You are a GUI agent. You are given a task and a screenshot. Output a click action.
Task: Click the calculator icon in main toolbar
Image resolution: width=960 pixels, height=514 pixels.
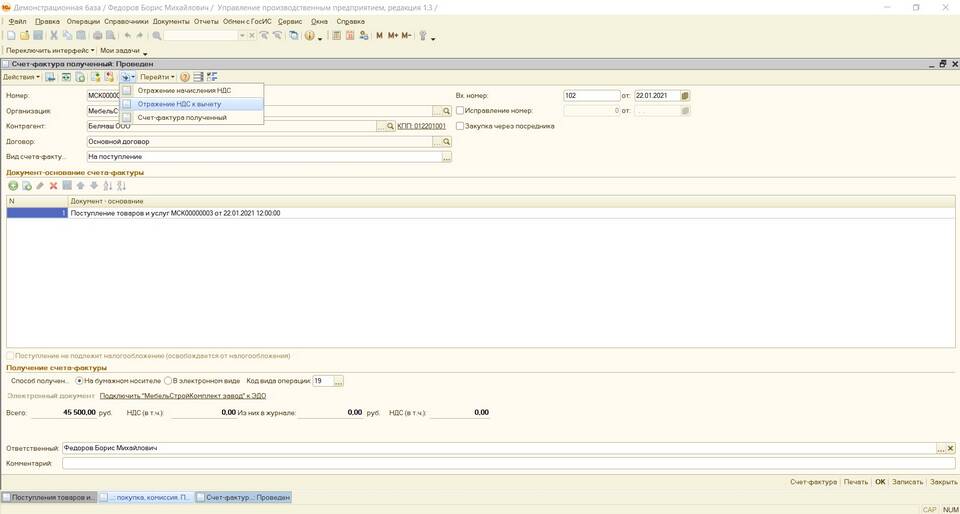coord(337,36)
